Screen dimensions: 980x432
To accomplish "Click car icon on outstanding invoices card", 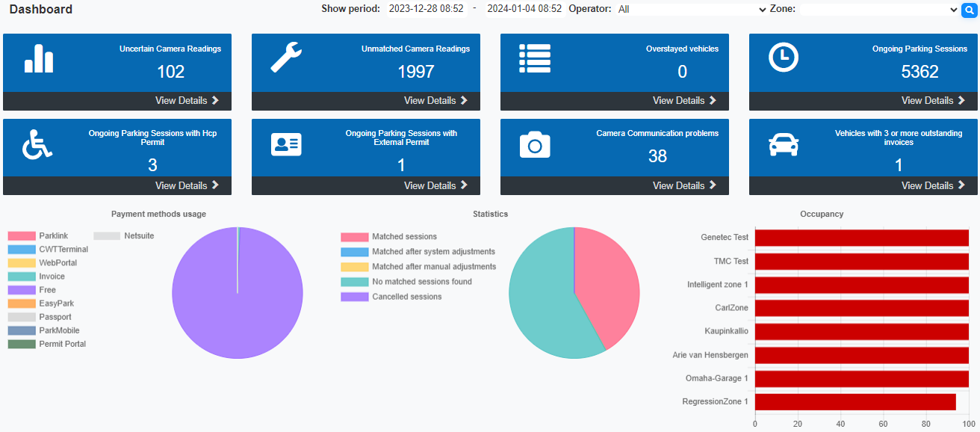I will [x=784, y=144].
